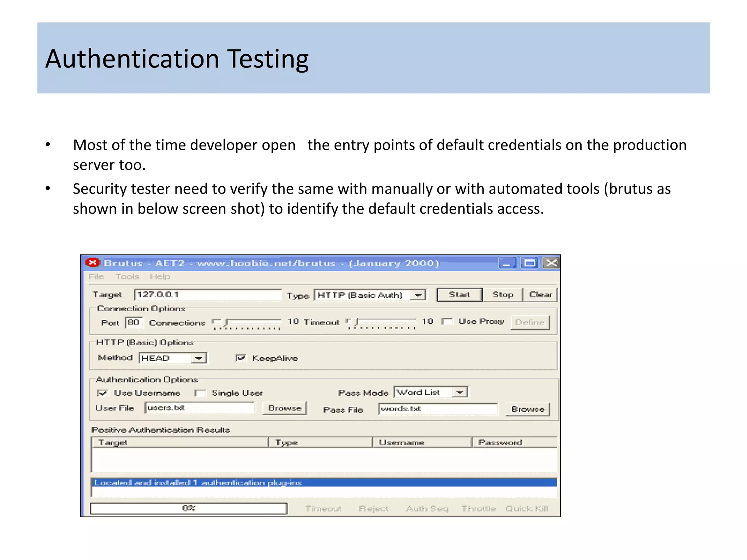Click the Pass File words.txt field
The width and height of the screenshot is (747, 560).
click(438, 409)
